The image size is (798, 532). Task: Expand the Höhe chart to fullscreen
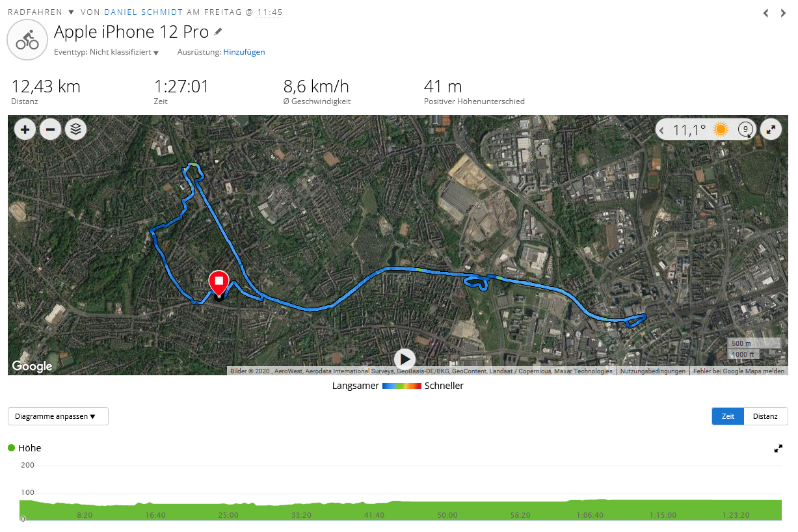click(778, 448)
